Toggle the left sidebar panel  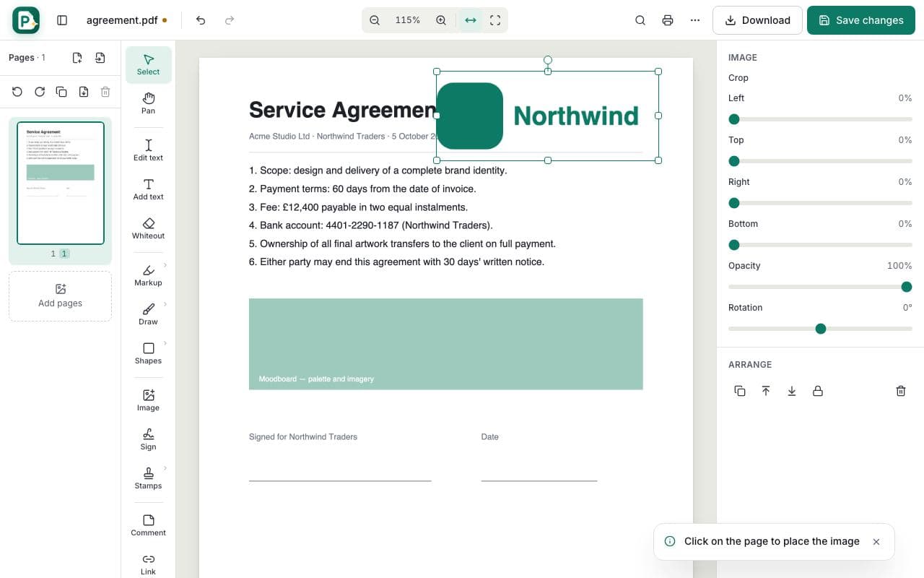(62, 20)
